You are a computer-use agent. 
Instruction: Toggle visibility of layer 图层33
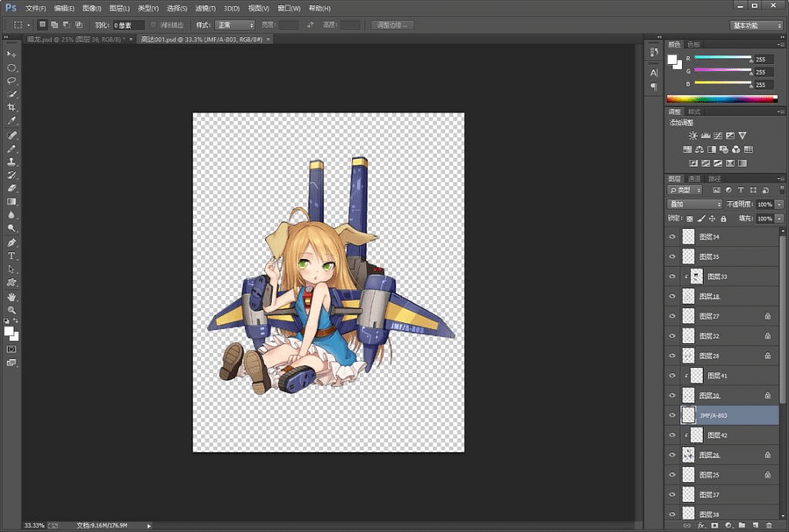[x=672, y=277]
